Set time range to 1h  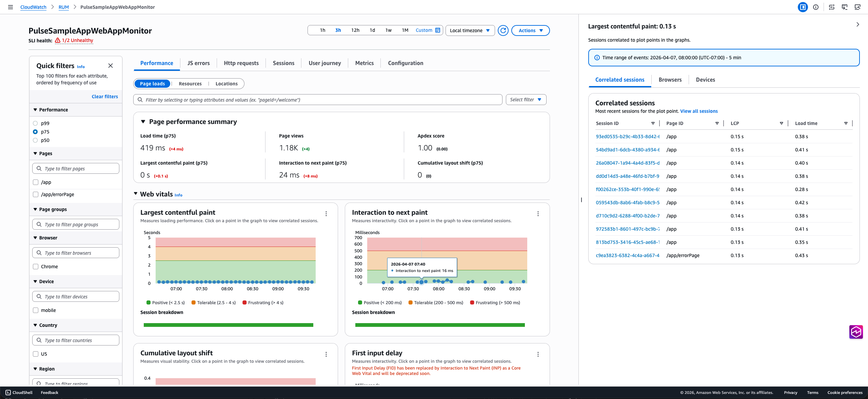click(322, 30)
